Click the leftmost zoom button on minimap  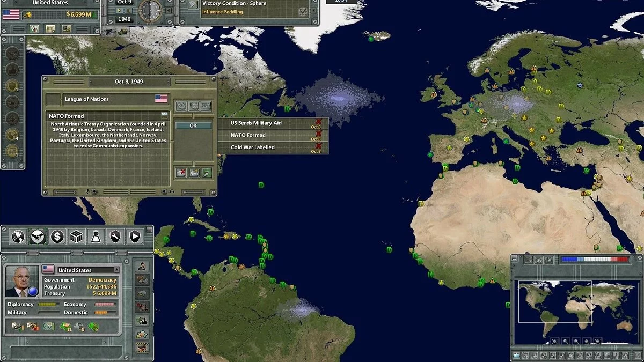point(555,341)
